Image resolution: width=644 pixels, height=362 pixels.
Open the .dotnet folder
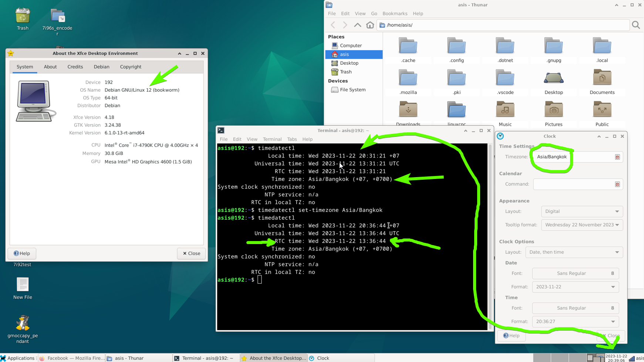coord(505,50)
